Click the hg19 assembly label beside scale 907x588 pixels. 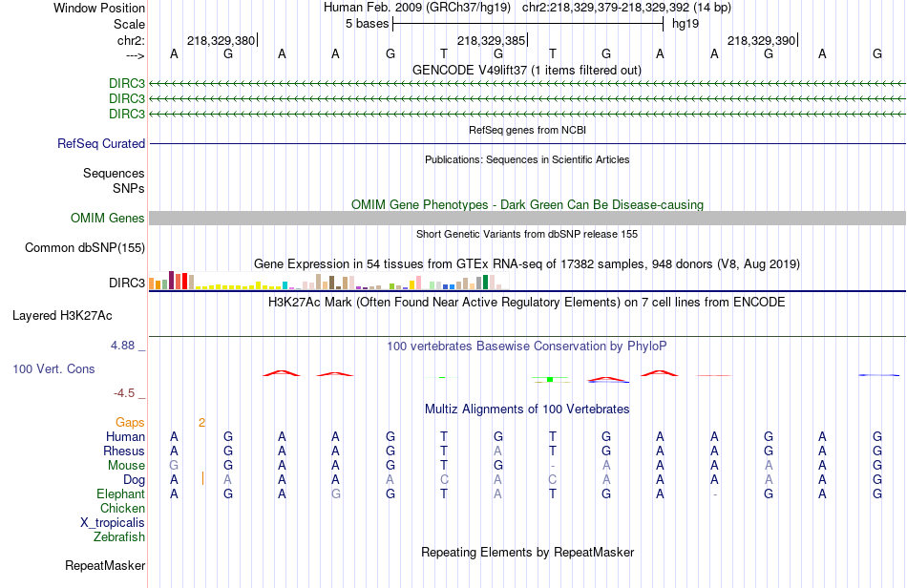click(x=686, y=24)
